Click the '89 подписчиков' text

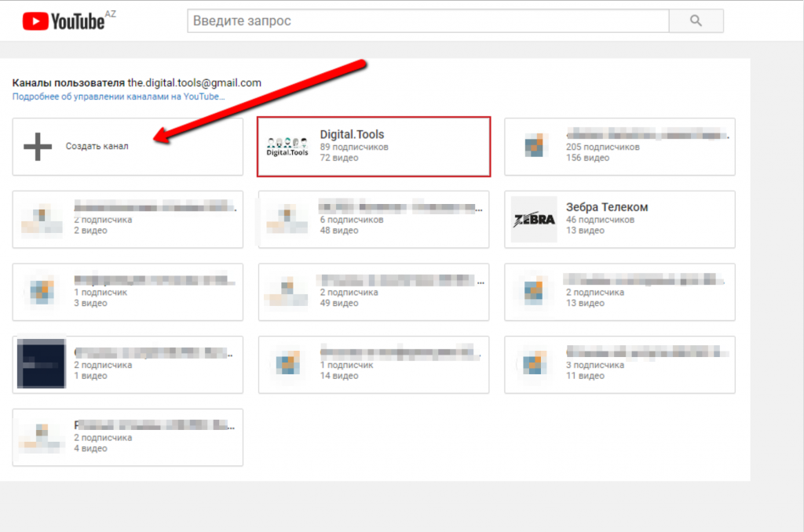(x=354, y=147)
